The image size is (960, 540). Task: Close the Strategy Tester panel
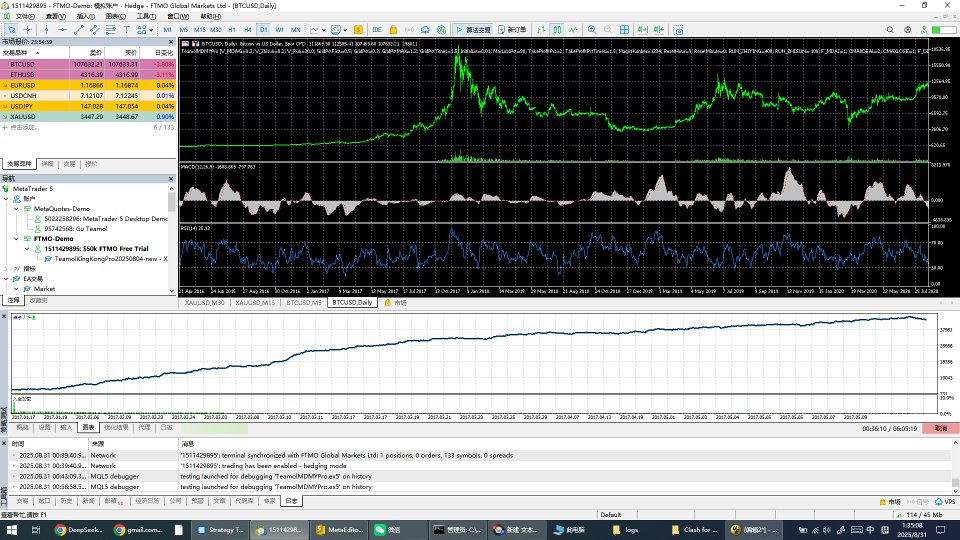point(4,316)
